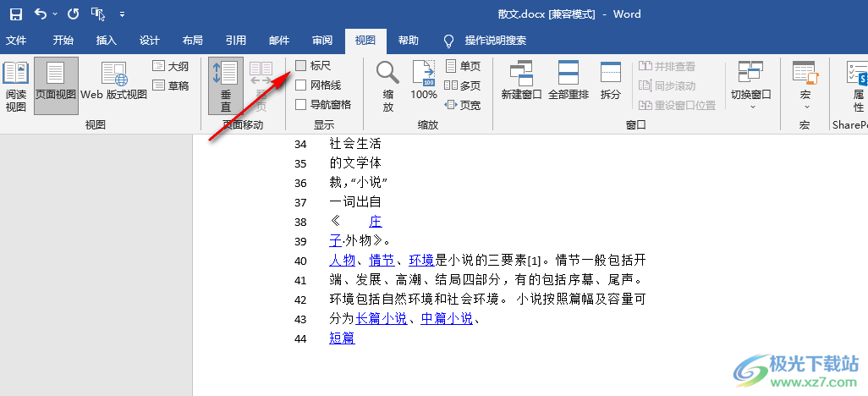Open the 缩放 zoom dialog
868x396 pixels.
pyautogui.click(x=388, y=86)
